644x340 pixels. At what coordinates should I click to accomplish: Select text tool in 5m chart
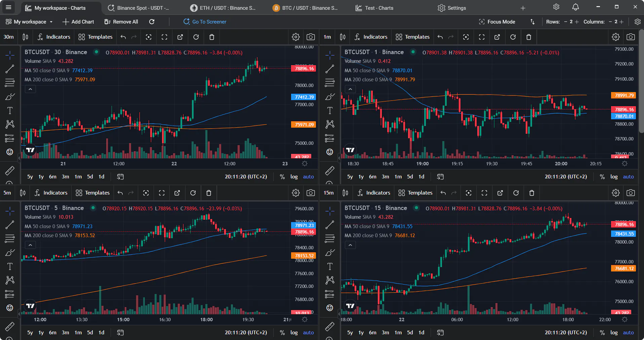click(10, 266)
